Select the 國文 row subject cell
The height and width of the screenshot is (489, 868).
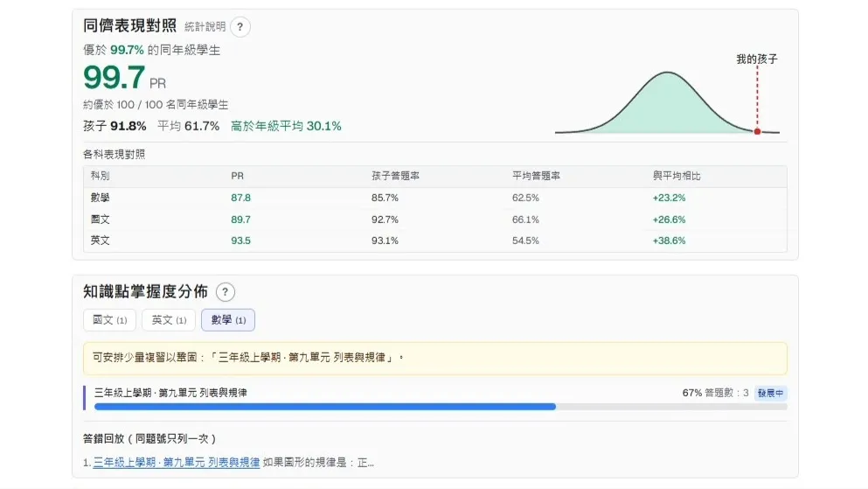[x=101, y=220]
